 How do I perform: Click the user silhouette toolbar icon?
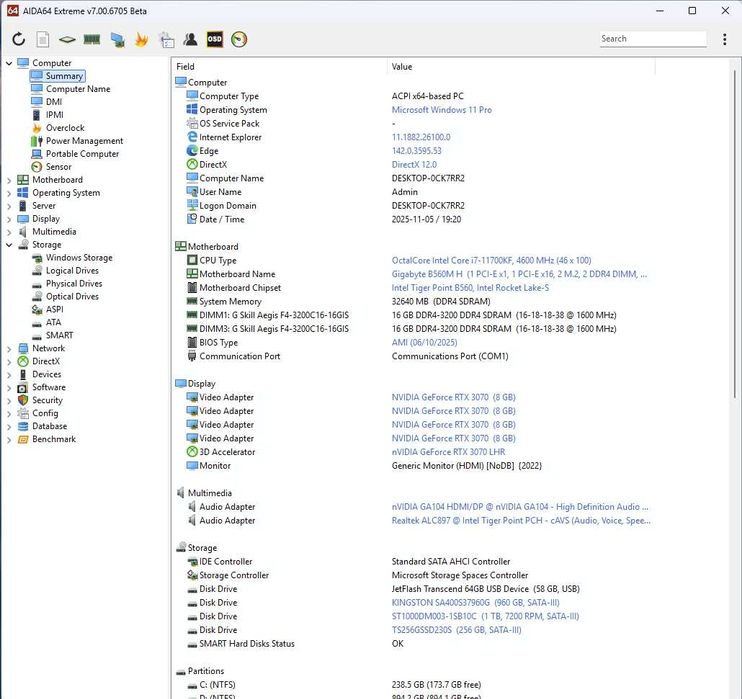tap(190, 40)
